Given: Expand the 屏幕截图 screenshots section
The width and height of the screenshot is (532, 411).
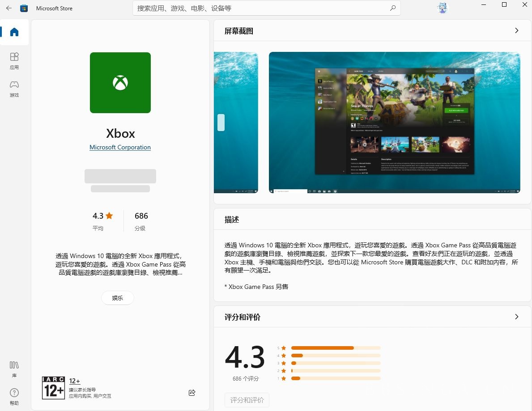Looking at the screenshot, I should pos(516,30).
